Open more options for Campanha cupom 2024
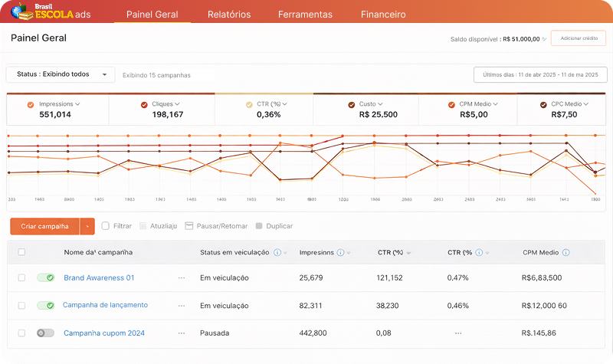This screenshot has width=613, height=364. pos(182,333)
